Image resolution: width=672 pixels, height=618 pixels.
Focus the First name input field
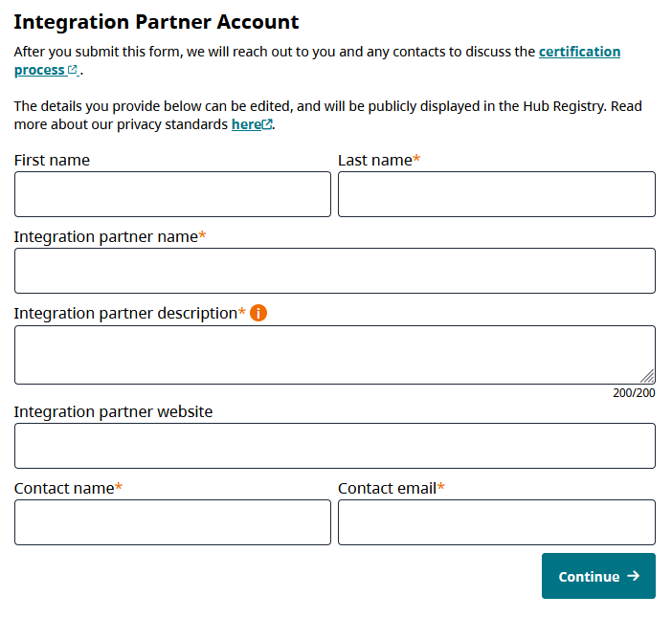(172, 194)
